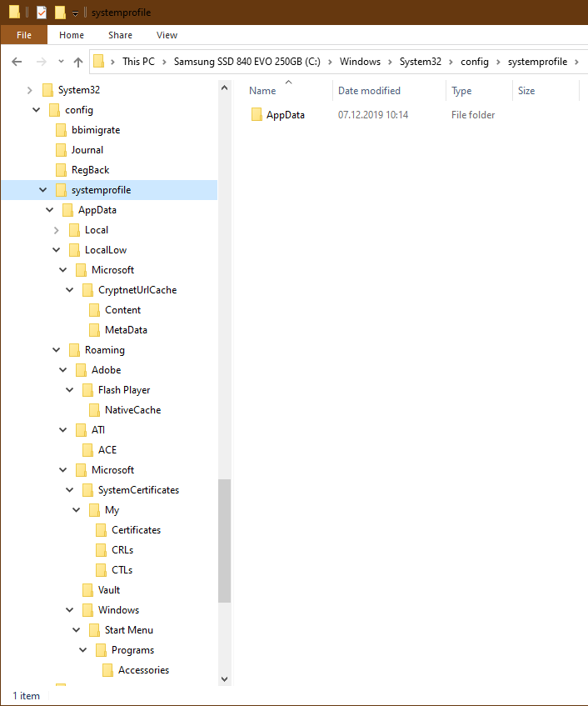The width and height of the screenshot is (588, 706).
Task: Open the dropdown arrow after This PC breadcrumb
Action: [x=164, y=63]
